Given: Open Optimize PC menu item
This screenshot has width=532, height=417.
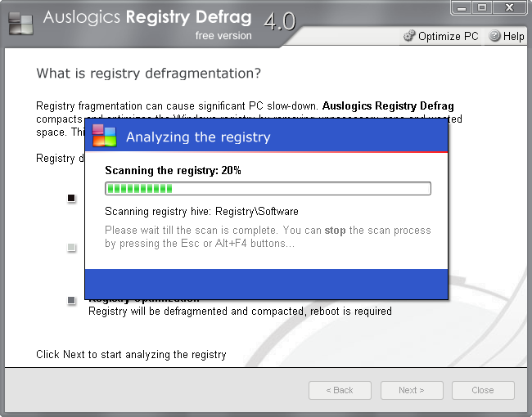Looking at the screenshot, I should coord(441,36).
